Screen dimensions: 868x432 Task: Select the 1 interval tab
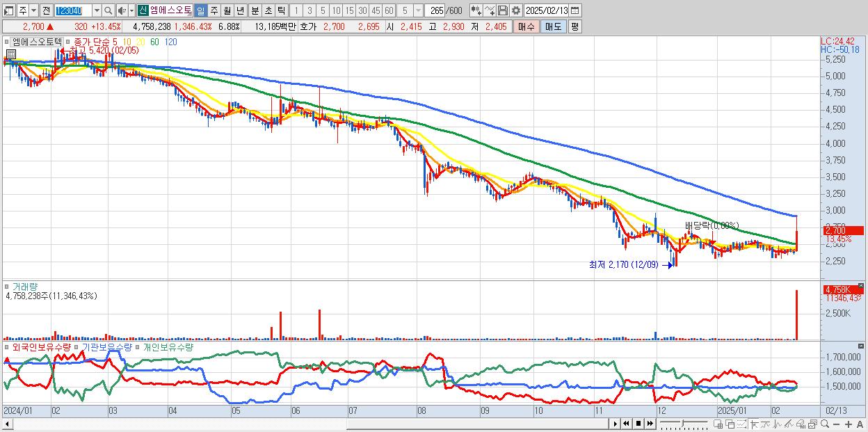[x=296, y=10]
